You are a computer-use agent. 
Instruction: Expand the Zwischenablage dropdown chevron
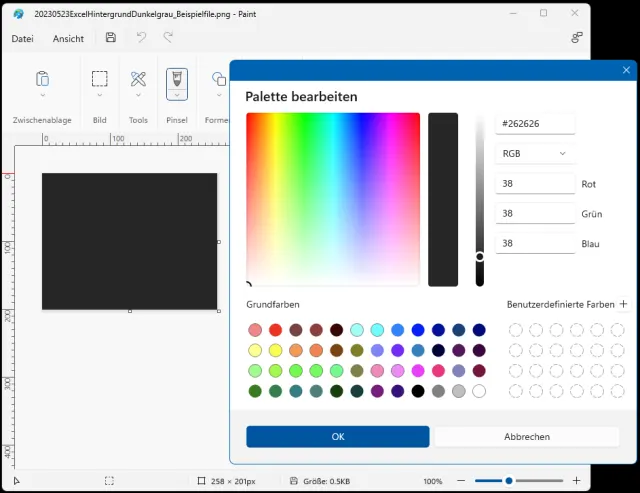(42, 97)
